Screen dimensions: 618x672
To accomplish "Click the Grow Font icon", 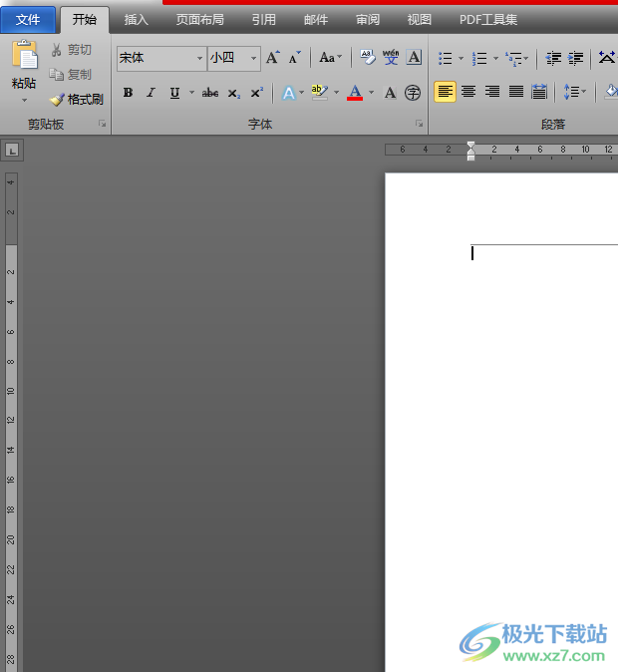I will coord(272,58).
